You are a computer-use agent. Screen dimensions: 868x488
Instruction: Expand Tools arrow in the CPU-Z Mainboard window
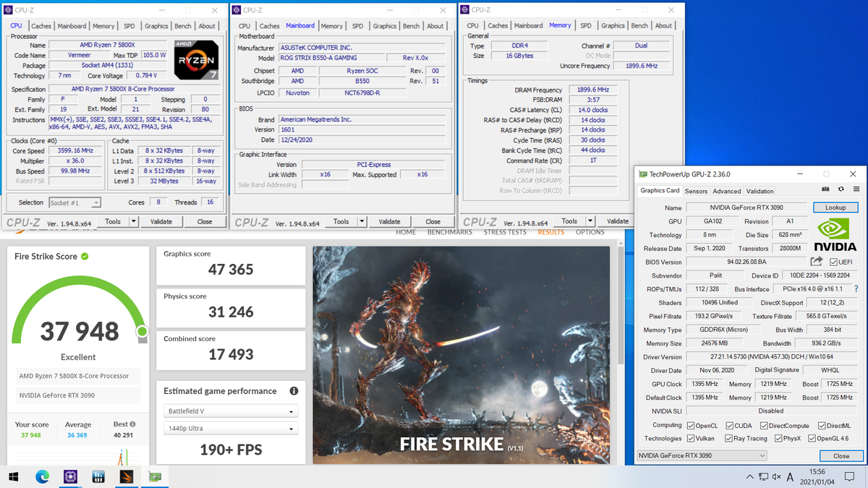point(363,222)
